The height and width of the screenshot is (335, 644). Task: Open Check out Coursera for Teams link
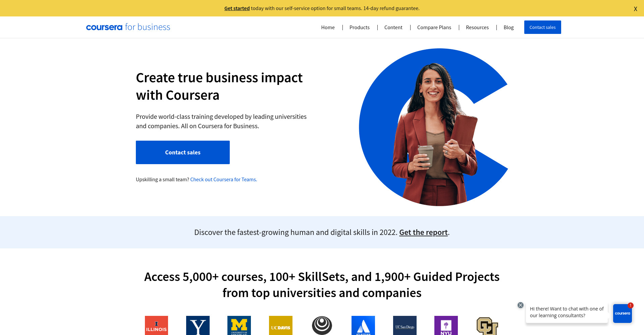point(224,180)
